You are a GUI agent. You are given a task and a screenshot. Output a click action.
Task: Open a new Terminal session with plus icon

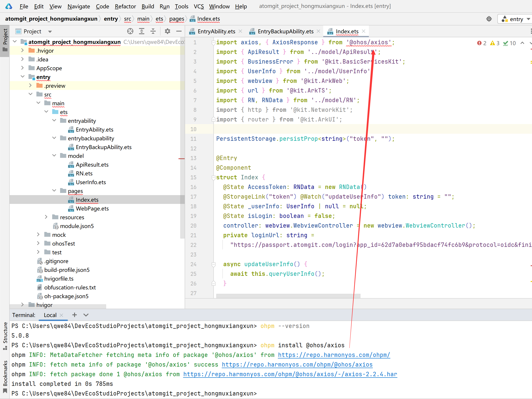[x=74, y=315]
